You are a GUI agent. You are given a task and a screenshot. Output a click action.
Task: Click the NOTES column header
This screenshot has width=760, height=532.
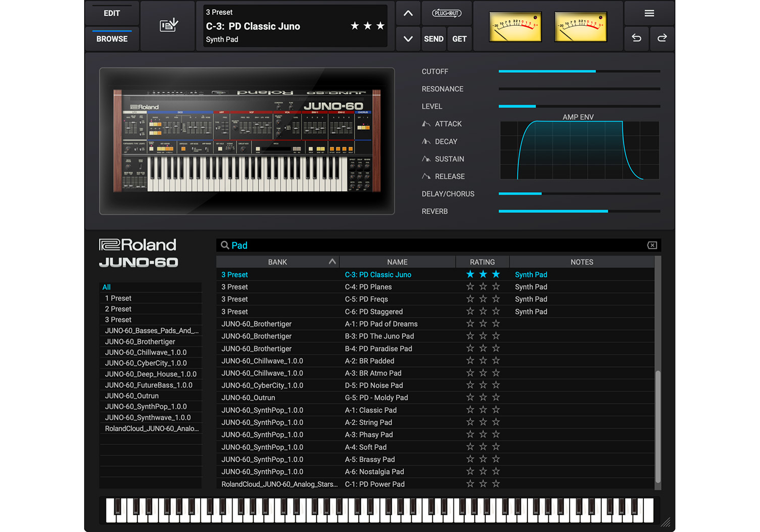[582, 262]
